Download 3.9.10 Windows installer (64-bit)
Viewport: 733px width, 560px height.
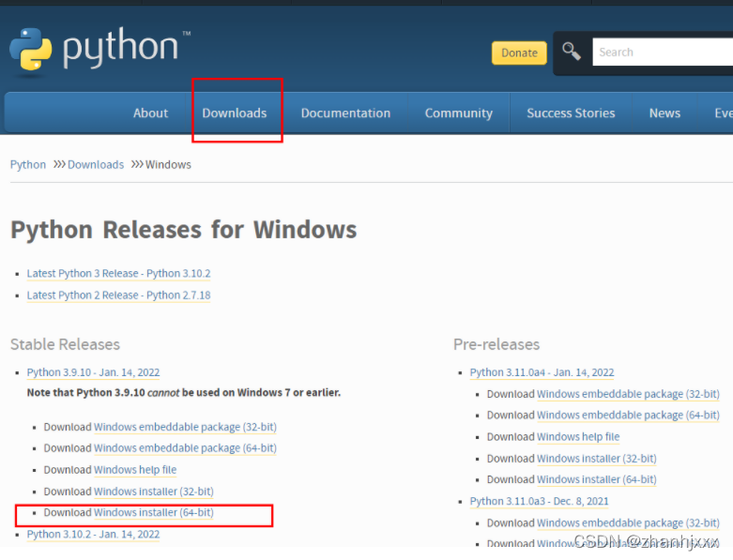[x=154, y=512]
